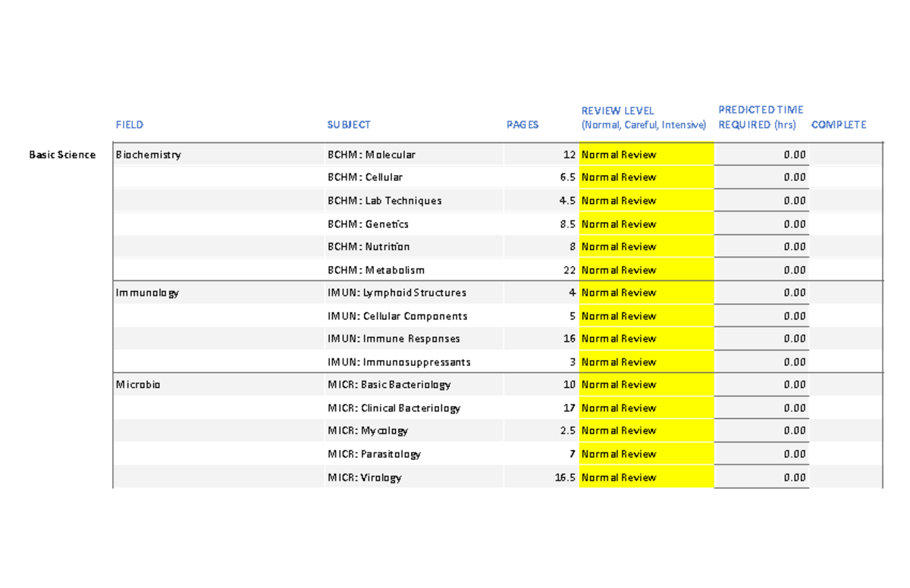Open review level dropdown for MICR: Virology
Image resolution: width=910 pixels, height=588 pixels.
tap(645, 477)
